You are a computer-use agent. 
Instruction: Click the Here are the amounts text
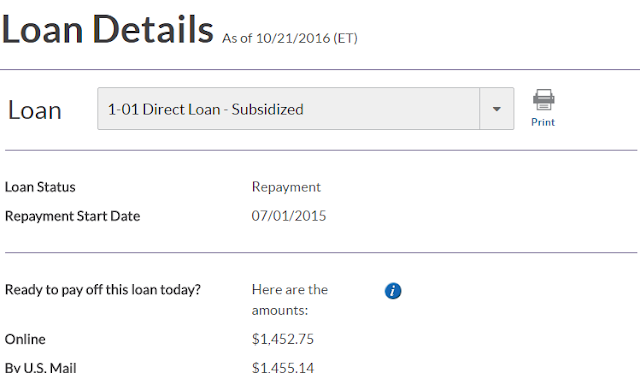(289, 300)
